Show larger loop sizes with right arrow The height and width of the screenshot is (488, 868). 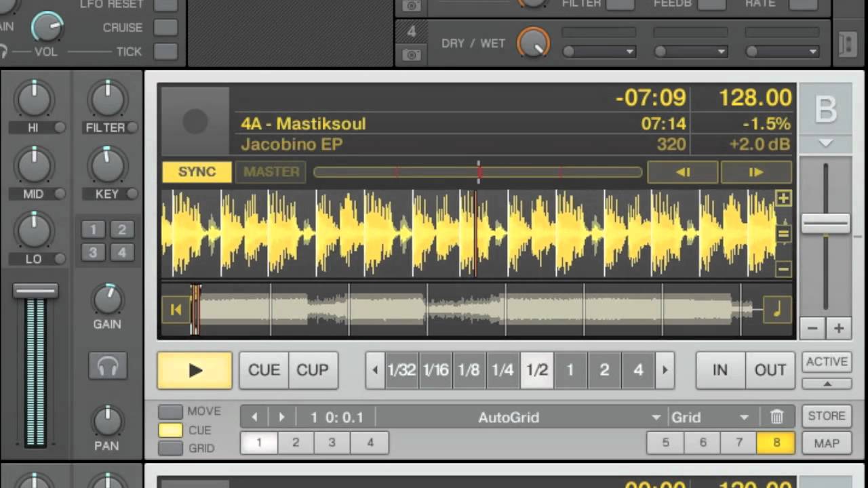(665, 370)
